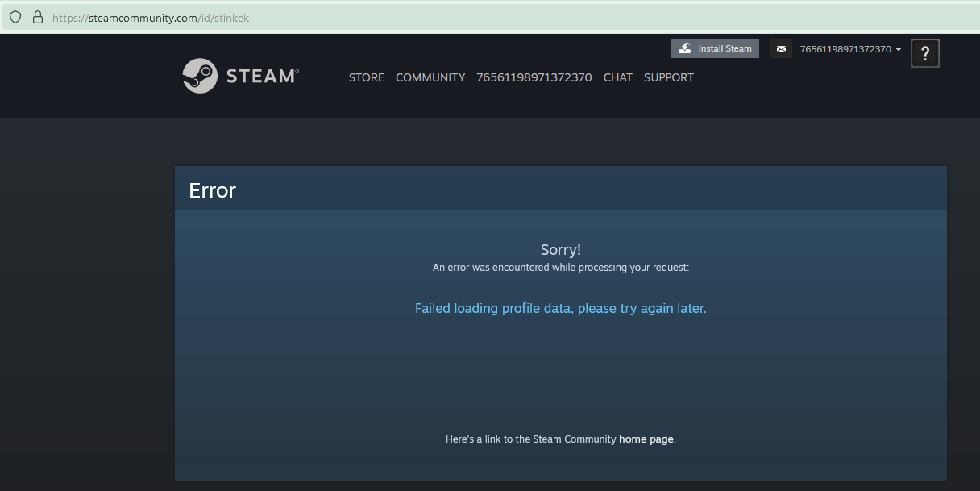Click the 'Error' title heading
Viewport: 980px width, 491px height.
tap(213, 190)
